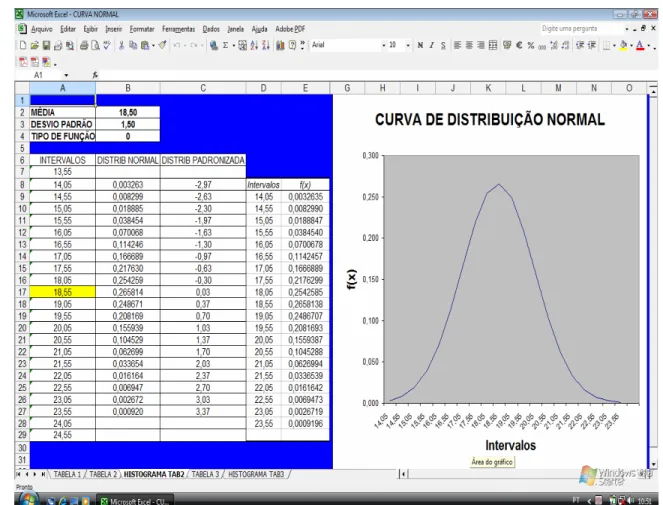Open Print Preview from the toolbar
Screen dimensions: 663x505
[x=96, y=45]
